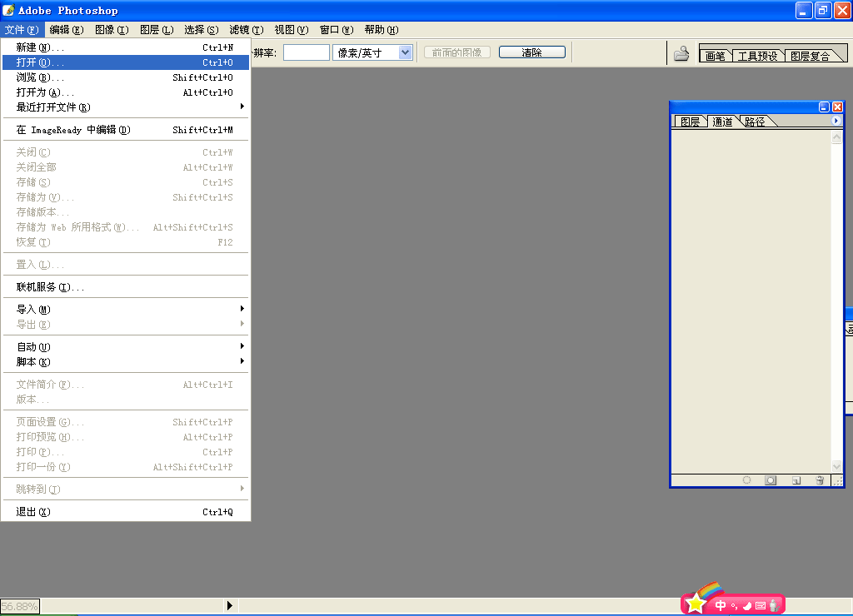Expand the 导入 submenu
Screen dimensions: 853x616
click(126, 310)
